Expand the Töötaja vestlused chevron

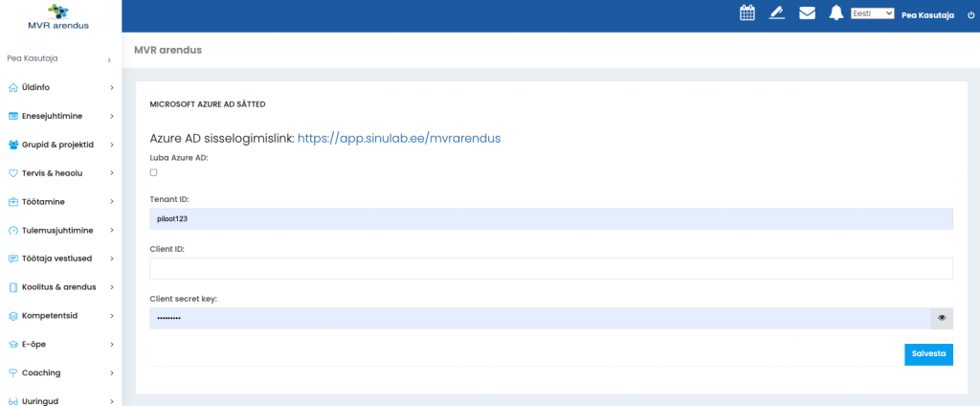112,259
